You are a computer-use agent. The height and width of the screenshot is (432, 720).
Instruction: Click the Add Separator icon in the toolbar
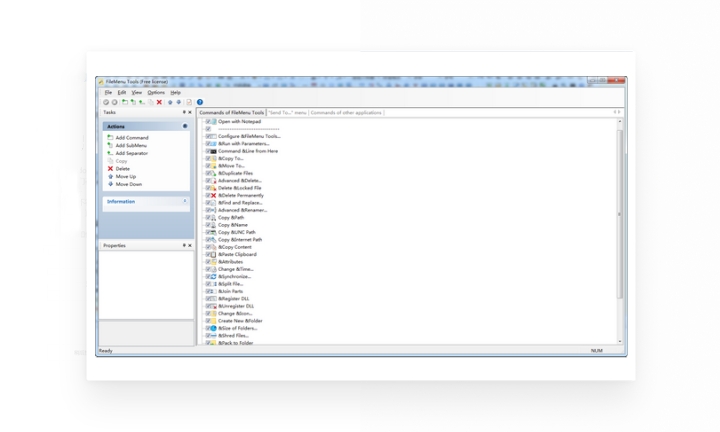tap(142, 102)
